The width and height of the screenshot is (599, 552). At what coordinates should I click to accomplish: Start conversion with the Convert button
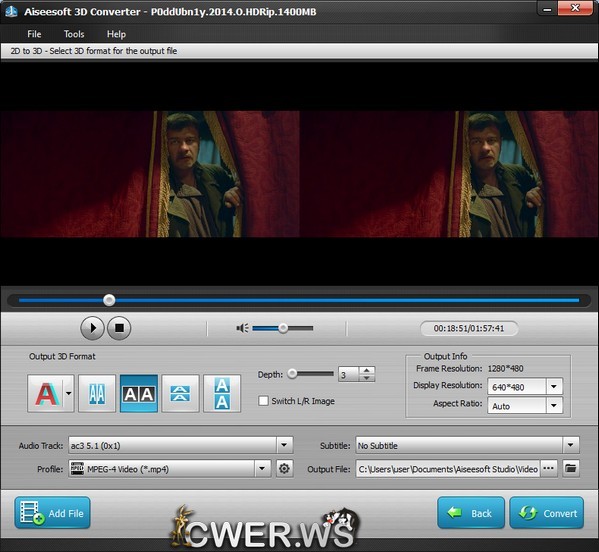[x=547, y=513]
